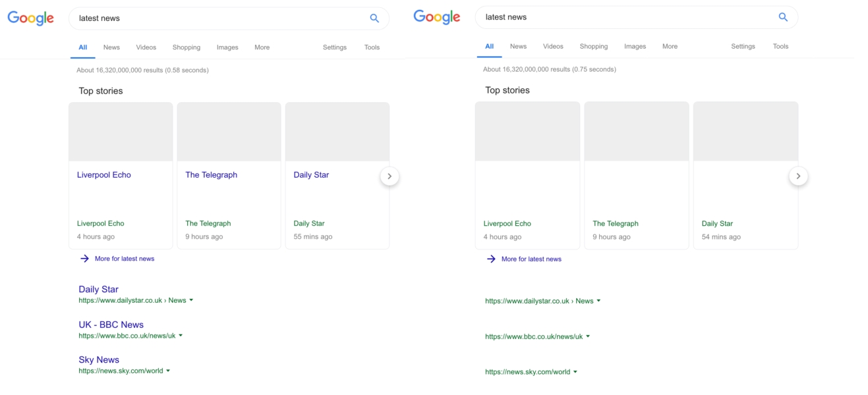The width and height of the screenshot is (868, 395).
Task: Click '54 mins ago' in right Daily Star card
Action: 721,236
